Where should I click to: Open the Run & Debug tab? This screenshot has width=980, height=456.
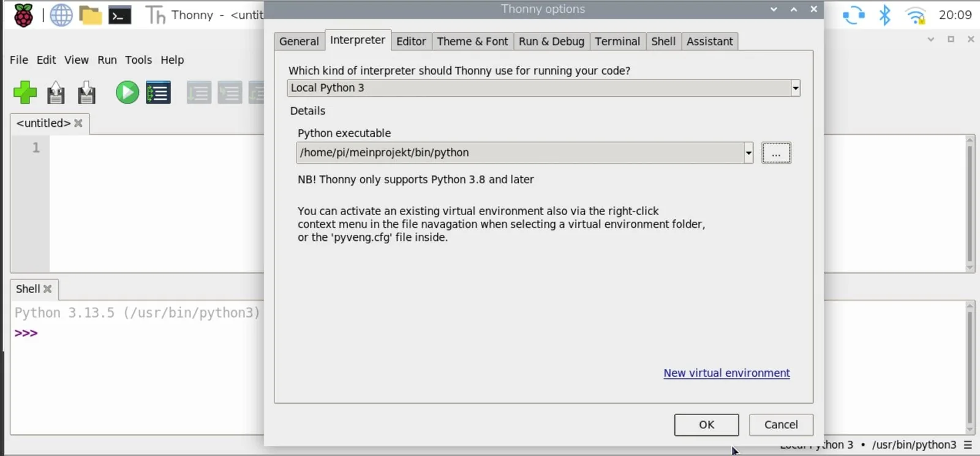point(551,41)
